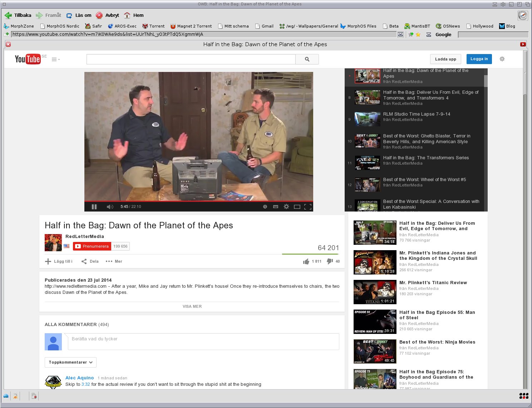Open commenter Alec Aquino's profile
Image resolution: width=532 pixels, height=408 pixels.
pos(80,378)
